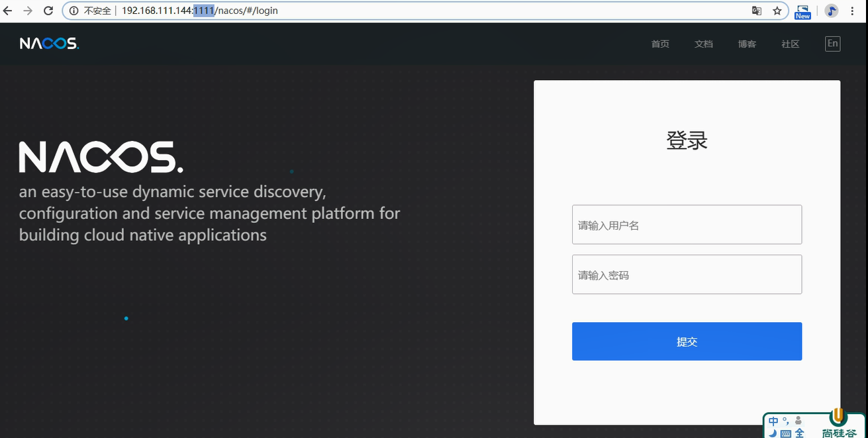
Task: Click the IME moon icon
Action: click(x=773, y=433)
